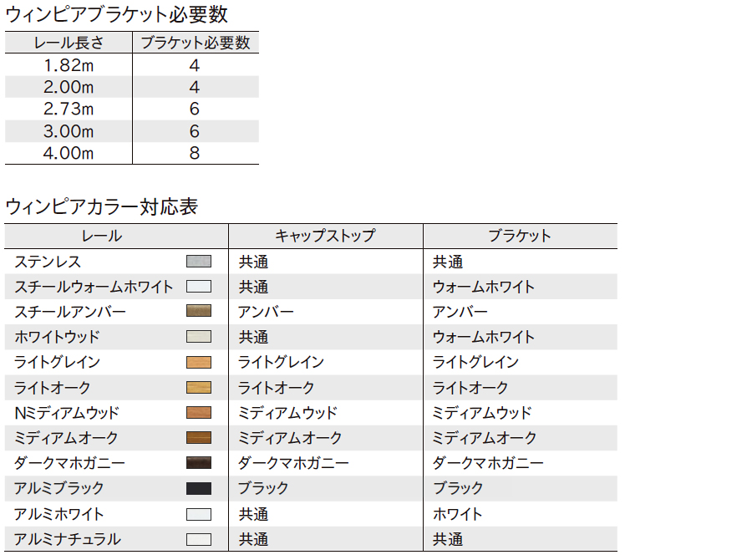Select the レール長さ column header

[69, 43]
